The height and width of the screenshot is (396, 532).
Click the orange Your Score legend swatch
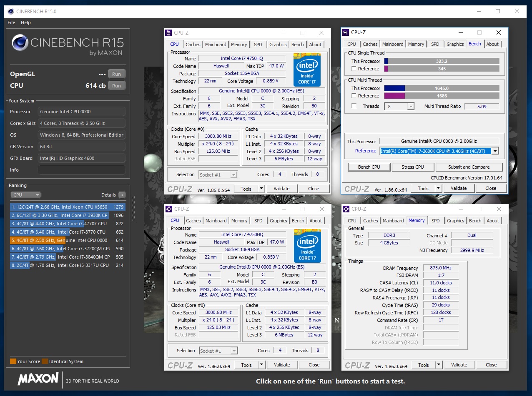(x=13, y=361)
